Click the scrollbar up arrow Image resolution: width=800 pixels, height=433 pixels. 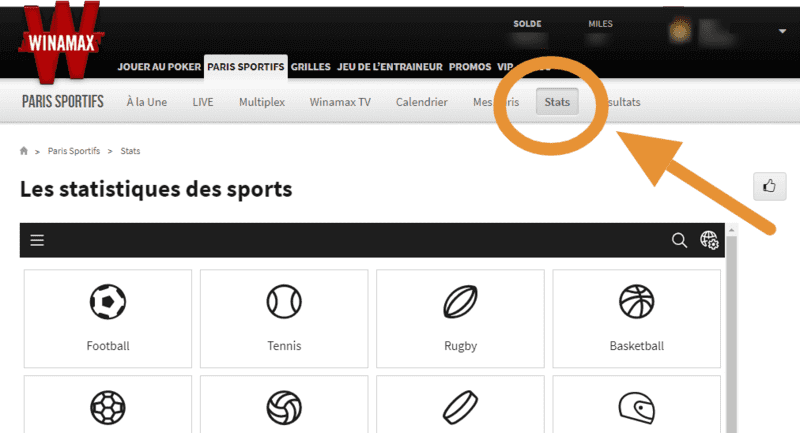point(731,230)
